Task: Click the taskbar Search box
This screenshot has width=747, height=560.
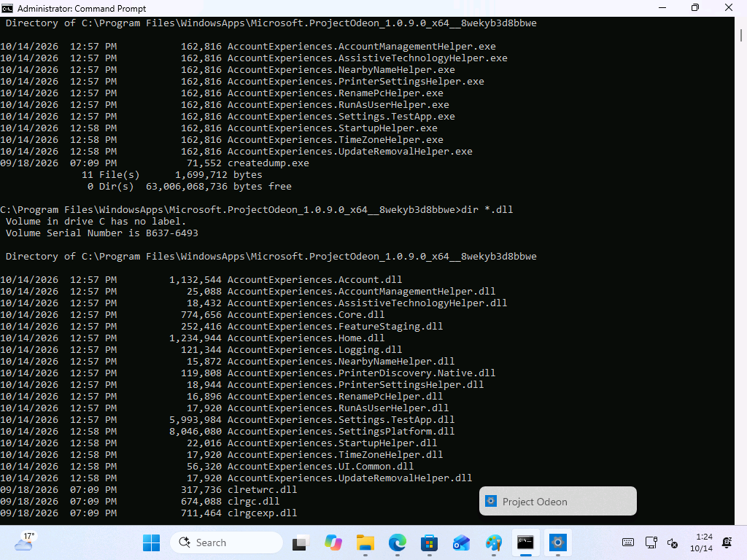Action: [x=226, y=542]
